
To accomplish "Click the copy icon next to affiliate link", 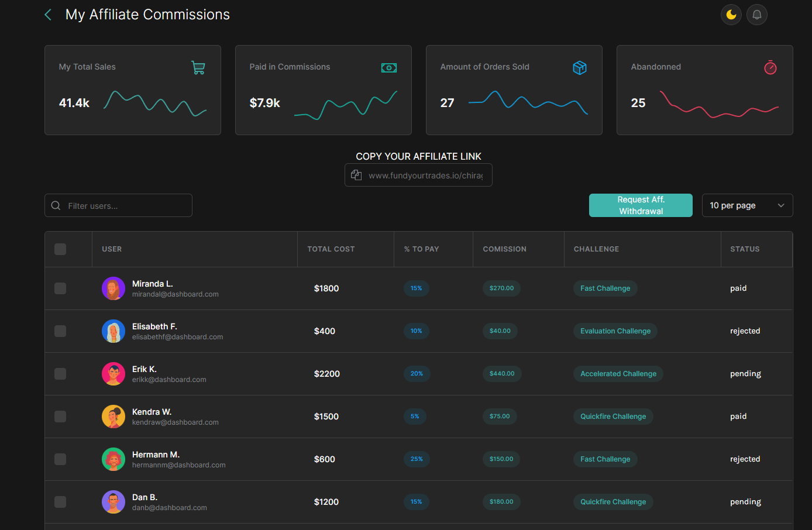I will point(356,175).
